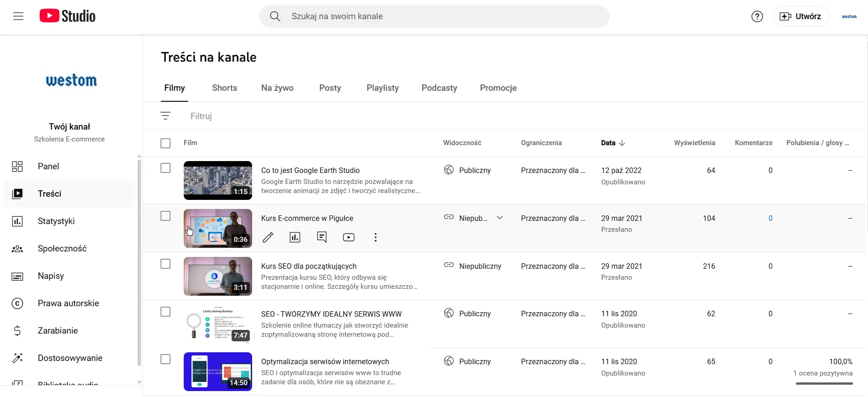The height and width of the screenshot is (397, 868).
Task: Open analytics icon for Kurs E-commerce video
Action: 295,237
